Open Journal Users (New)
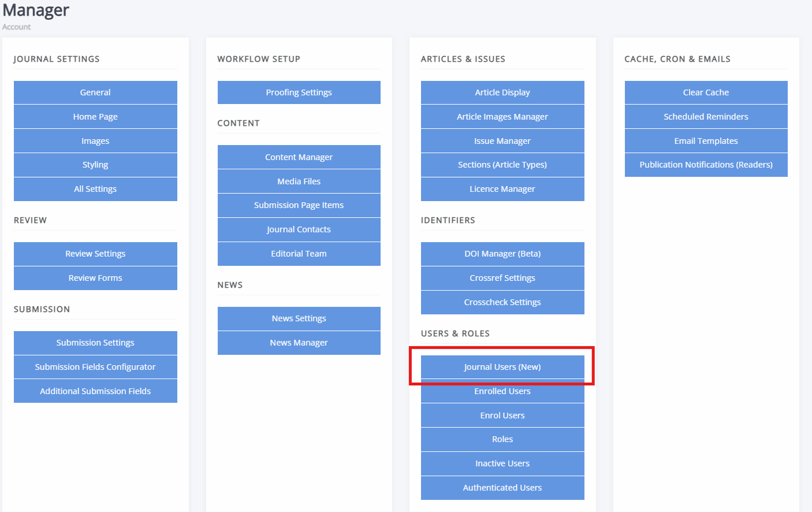 pos(502,367)
